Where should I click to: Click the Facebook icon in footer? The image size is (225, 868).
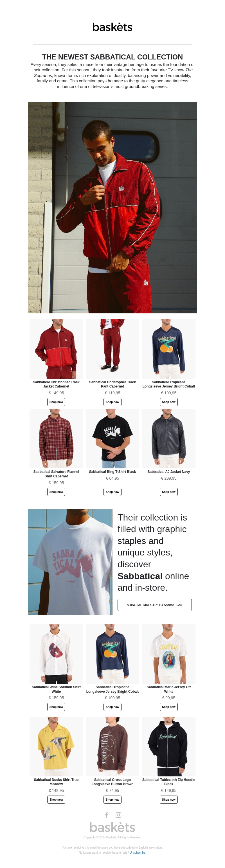(x=107, y=815)
